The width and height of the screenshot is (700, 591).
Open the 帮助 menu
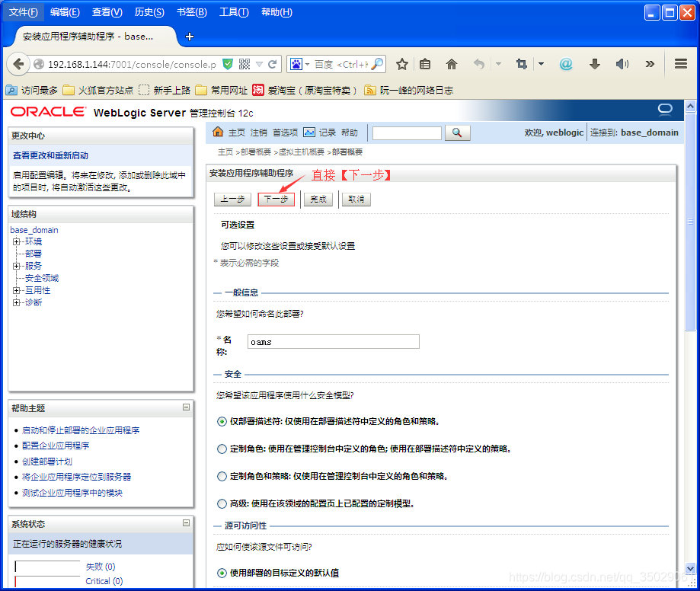(x=276, y=12)
